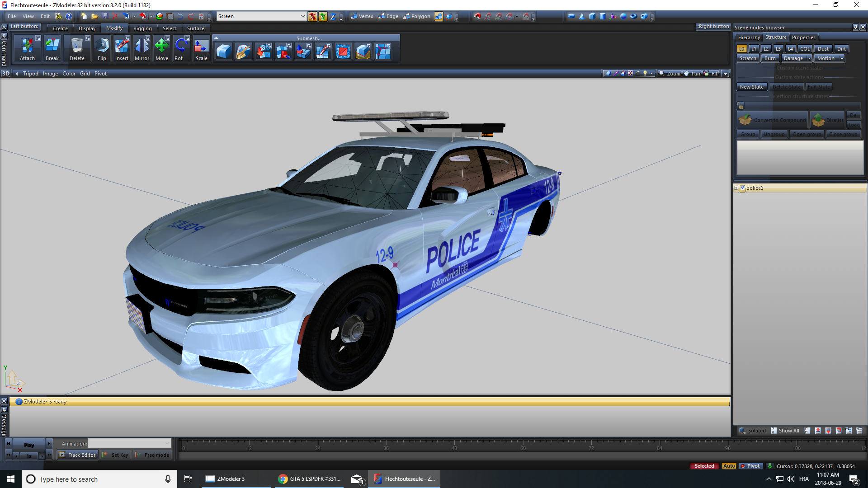The width and height of the screenshot is (868, 488).
Task: Uncheck the police2 node checkbox
Action: pyautogui.click(x=742, y=188)
